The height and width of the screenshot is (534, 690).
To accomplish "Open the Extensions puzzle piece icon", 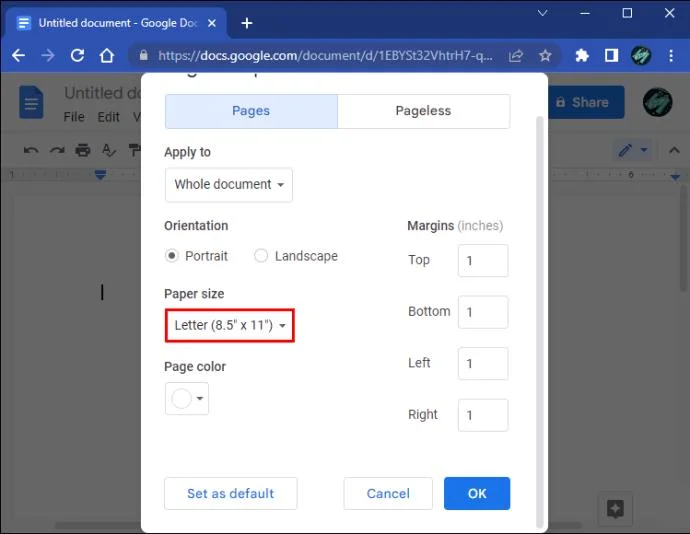I will click(x=582, y=55).
